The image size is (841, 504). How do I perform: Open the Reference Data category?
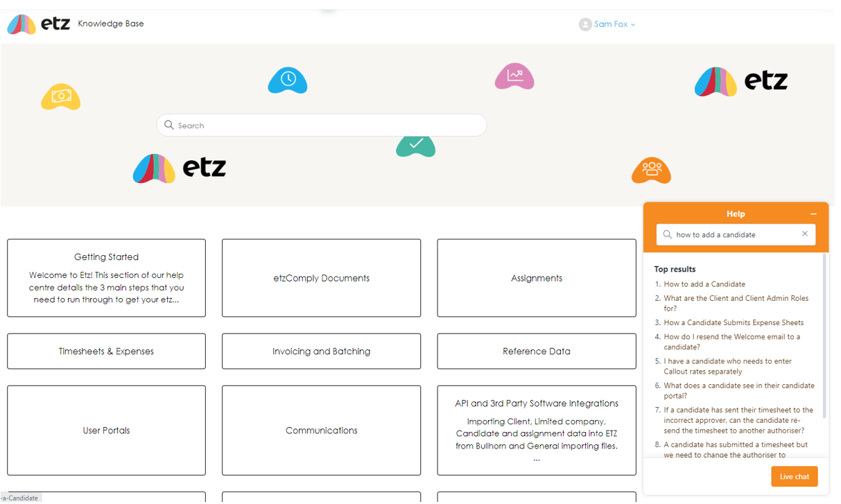pos(537,351)
